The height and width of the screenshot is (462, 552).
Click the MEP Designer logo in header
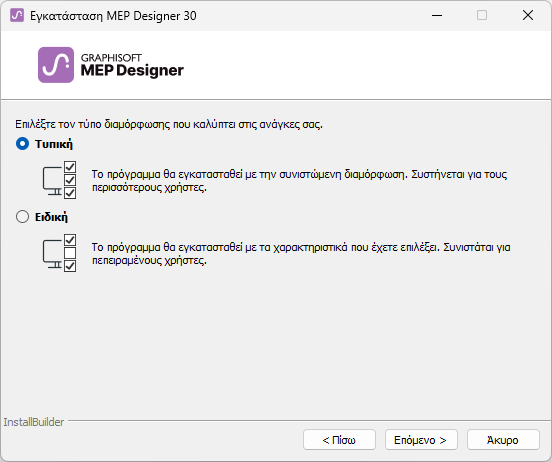[56, 65]
